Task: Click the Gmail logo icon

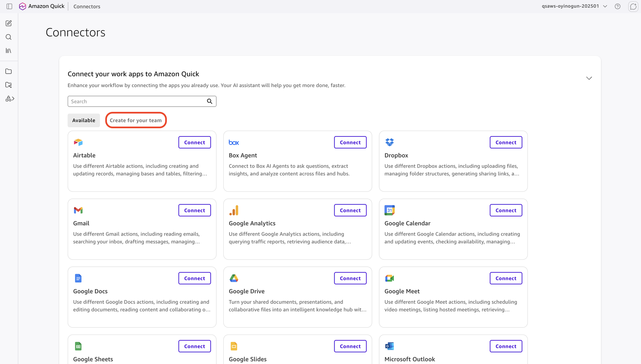Action: coord(78,210)
